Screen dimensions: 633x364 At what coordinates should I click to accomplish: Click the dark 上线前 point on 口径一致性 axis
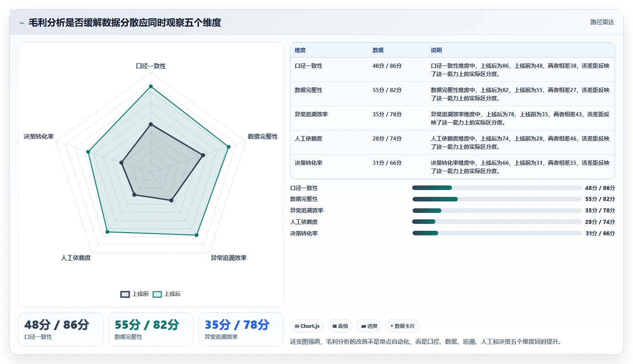tap(151, 124)
